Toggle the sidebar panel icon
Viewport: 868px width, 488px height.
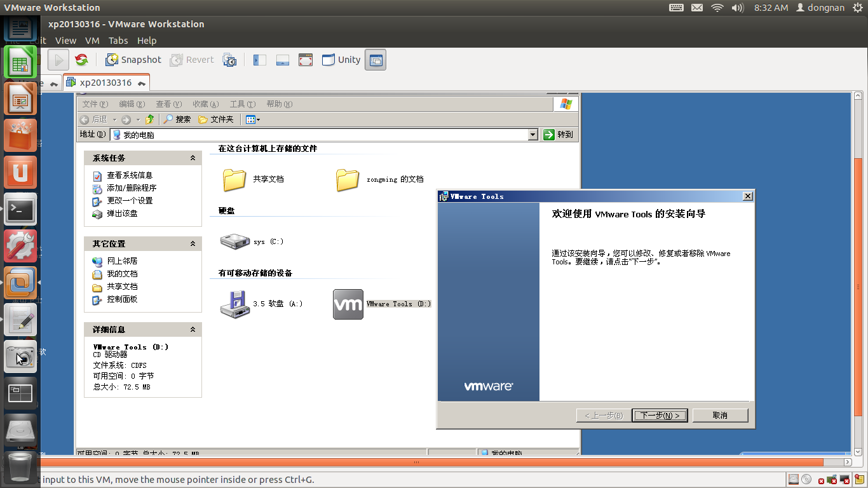[x=259, y=60]
